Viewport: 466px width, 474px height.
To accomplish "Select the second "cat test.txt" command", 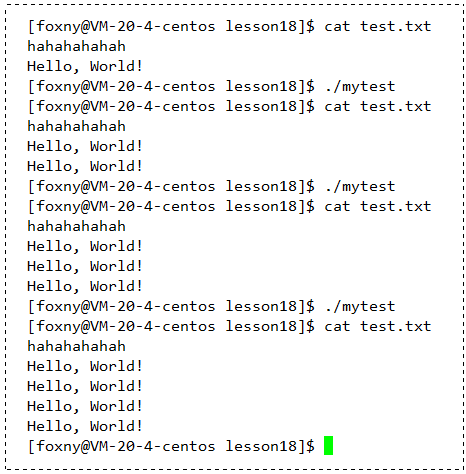I will click(x=378, y=106).
